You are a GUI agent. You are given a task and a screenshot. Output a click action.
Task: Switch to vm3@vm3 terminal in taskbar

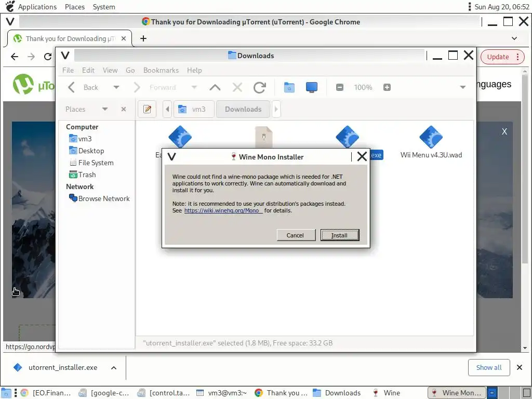click(221, 393)
